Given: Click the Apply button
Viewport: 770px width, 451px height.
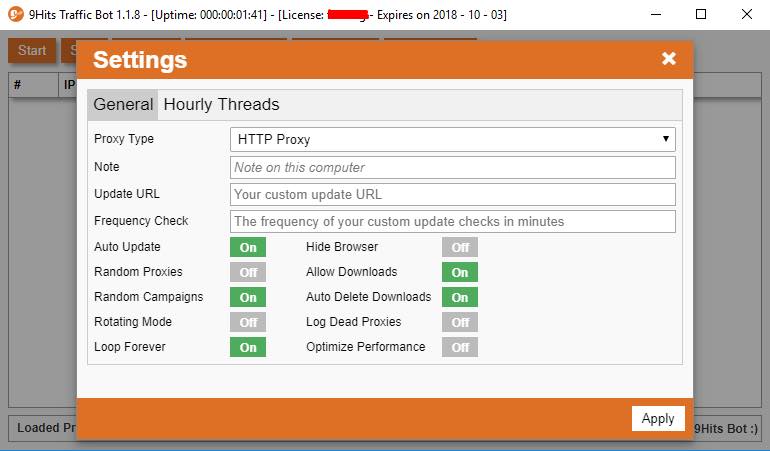Looking at the screenshot, I should coord(658,419).
